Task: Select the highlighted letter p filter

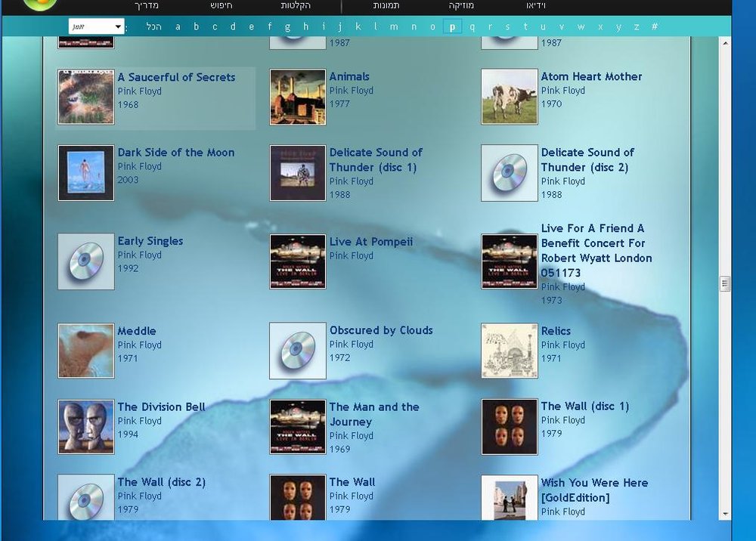Action: (452, 26)
